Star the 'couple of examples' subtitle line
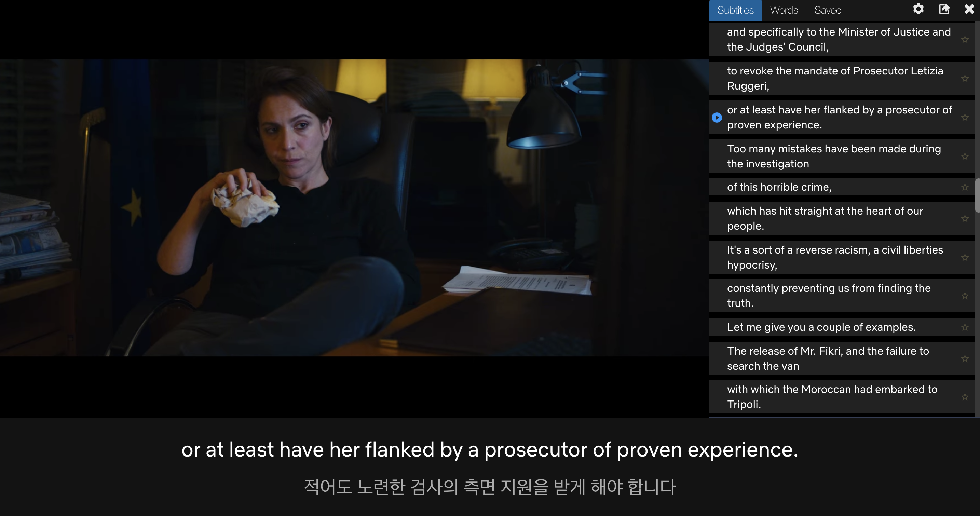 (x=965, y=327)
